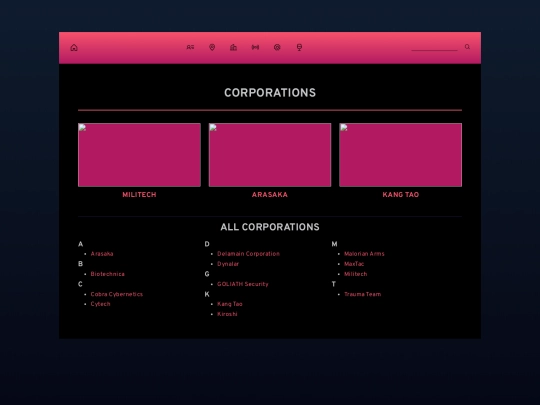Open the Cobra Cybernetics link
The image size is (540, 405).
point(116,294)
